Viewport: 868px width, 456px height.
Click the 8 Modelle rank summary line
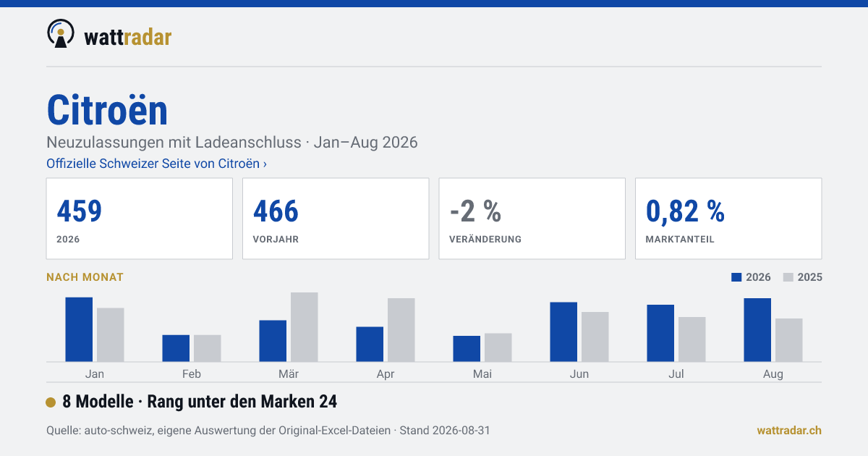coord(200,402)
